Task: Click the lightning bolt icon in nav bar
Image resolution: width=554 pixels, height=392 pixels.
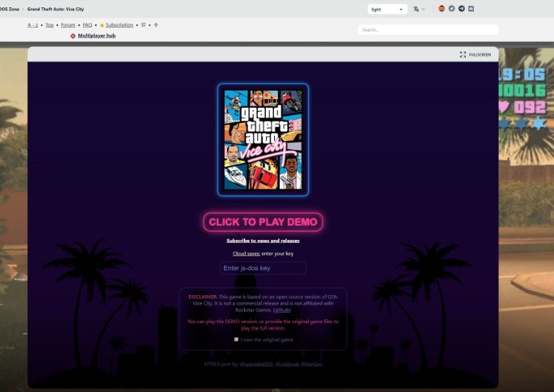Action: 156,25
